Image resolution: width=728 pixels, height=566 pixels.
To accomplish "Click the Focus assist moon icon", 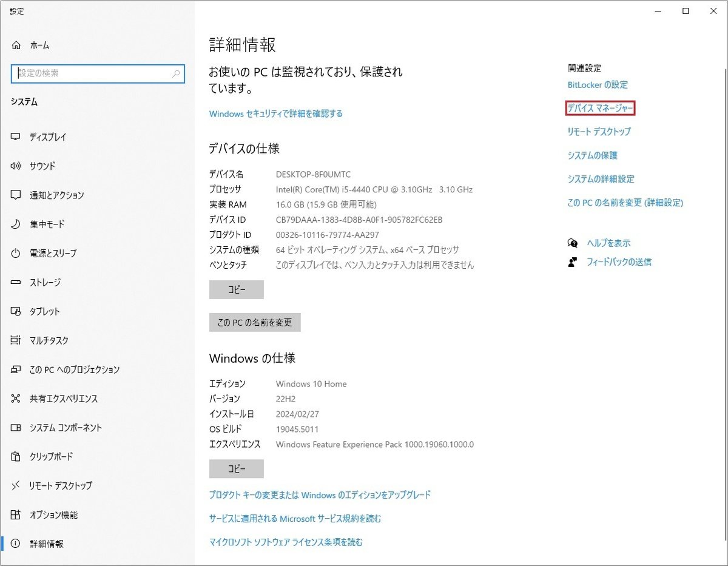I will tap(16, 224).
